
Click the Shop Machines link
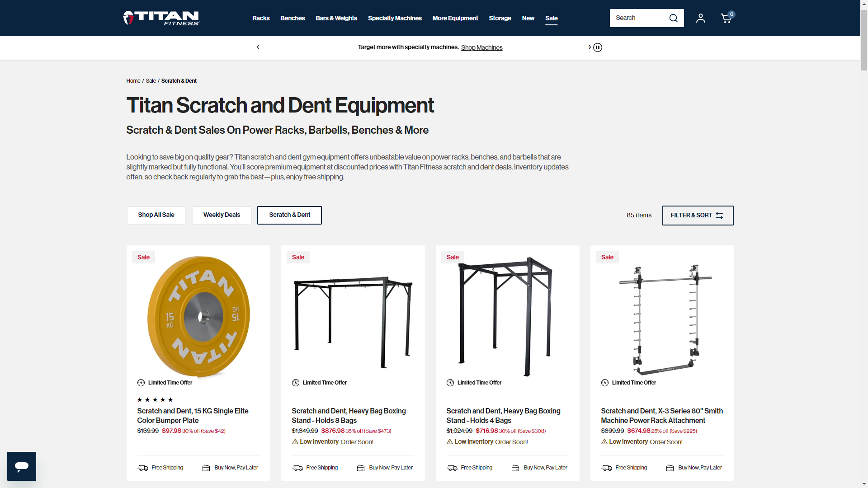pos(481,47)
